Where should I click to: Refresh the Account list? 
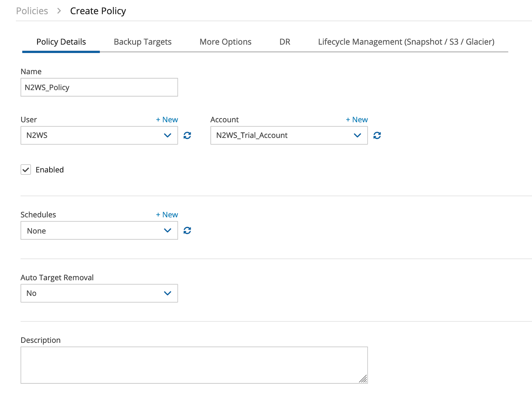(x=377, y=135)
